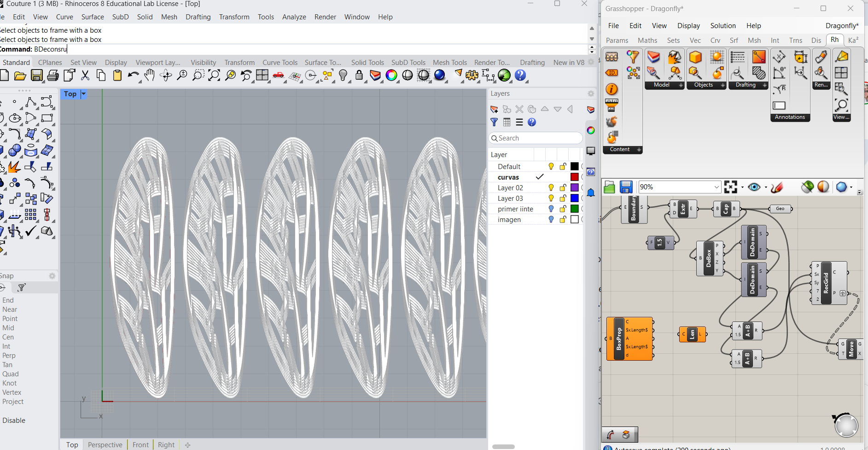This screenshot has height=450, width=868.
Task: Switch to the Perspective viewport tab
Action: [105, 444]
